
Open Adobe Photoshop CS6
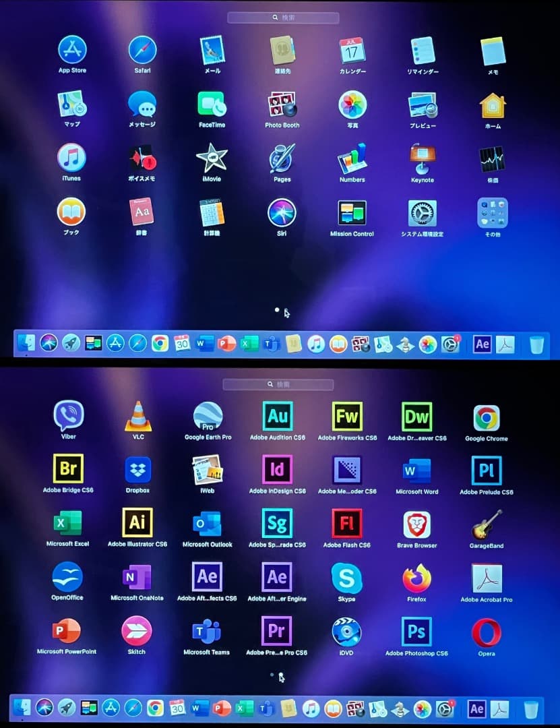point(416,632)
